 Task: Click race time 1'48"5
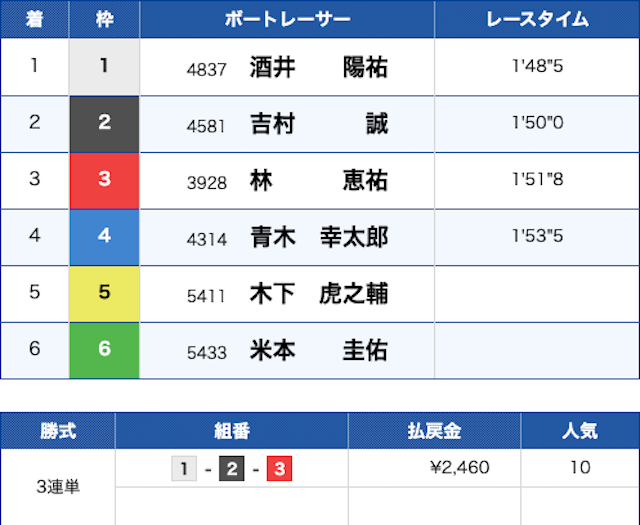pyautogui.click(x=536, y=67)
